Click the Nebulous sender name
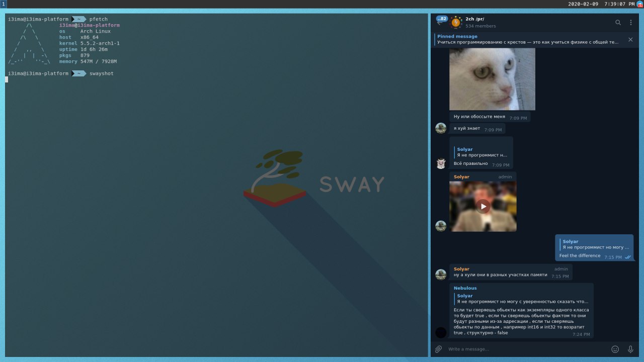The image size is (644, 362). (465, 288)
